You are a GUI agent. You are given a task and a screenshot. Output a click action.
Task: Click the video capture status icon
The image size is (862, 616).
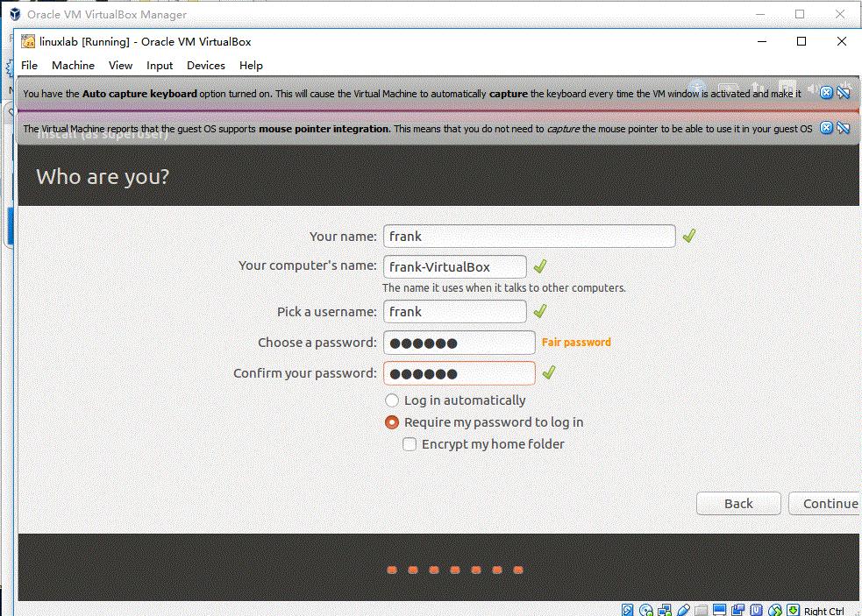[x=737, y=610]
